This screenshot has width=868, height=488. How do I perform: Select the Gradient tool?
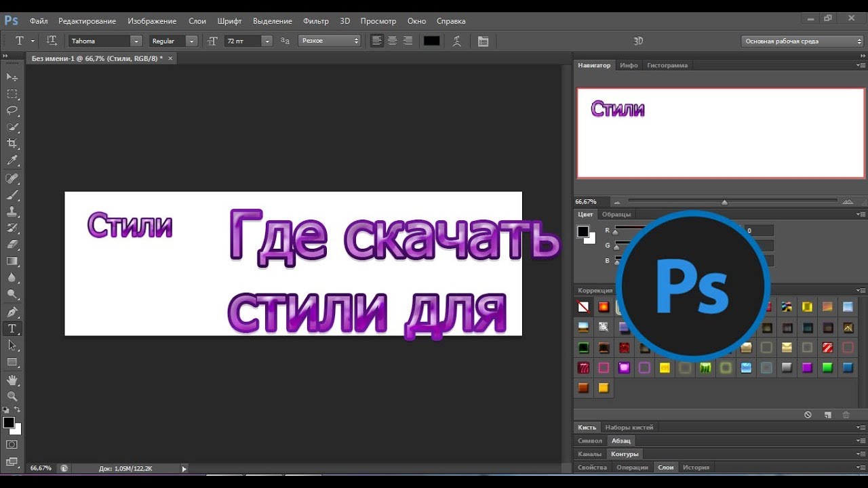pyautogui.click(x=12, y=261)
